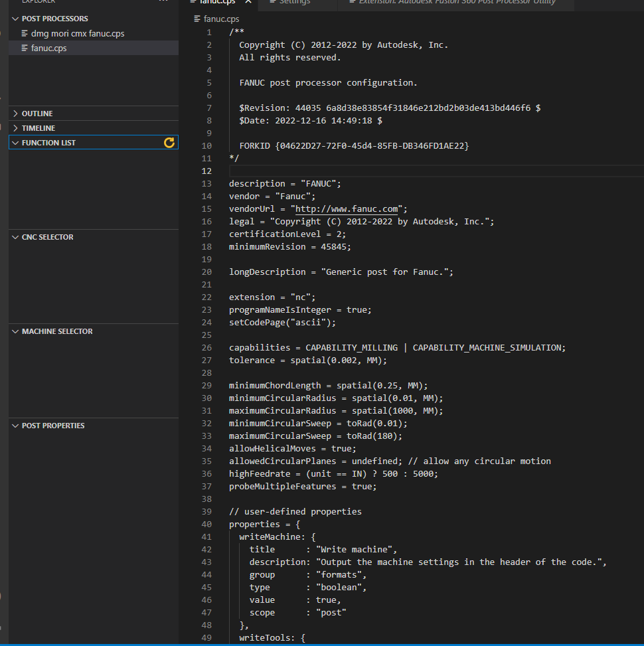Click the '$Date: 2022-12-16 14:49:18 $' line
The width and height of the screenshot is (644, 646).
point(311,121)
